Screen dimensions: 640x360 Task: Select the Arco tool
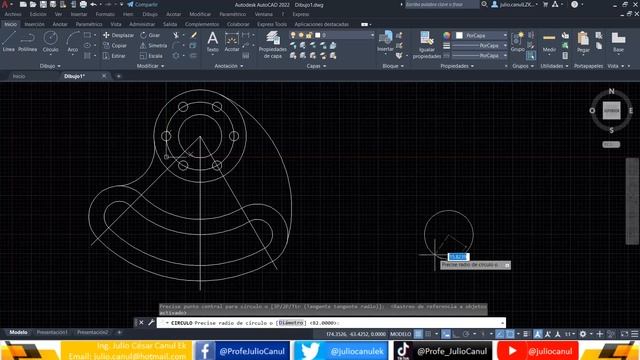(73, 42)
